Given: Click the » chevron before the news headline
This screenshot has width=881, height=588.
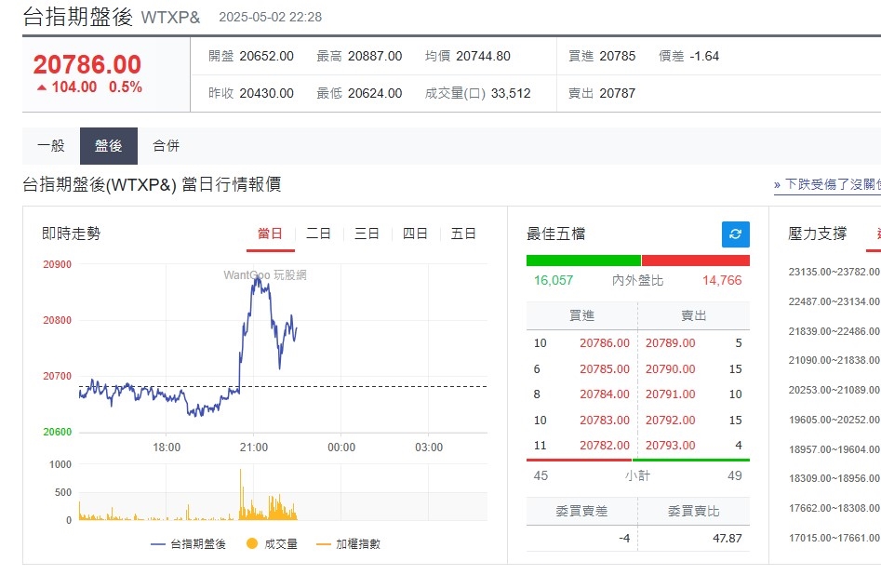Looking at the screenshot, I should pos(777,186).
